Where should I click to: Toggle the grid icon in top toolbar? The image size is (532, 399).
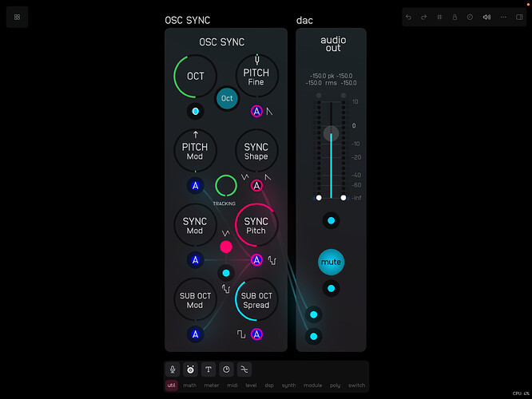point(439,17)
